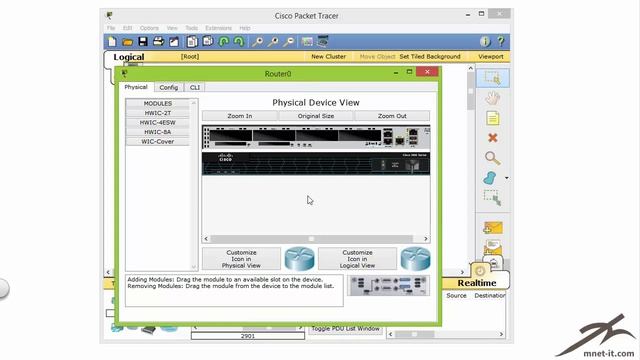Click the logical view router icon thumbnail
The height and width of the screenshot is (360, 640).
coord(416,259)
